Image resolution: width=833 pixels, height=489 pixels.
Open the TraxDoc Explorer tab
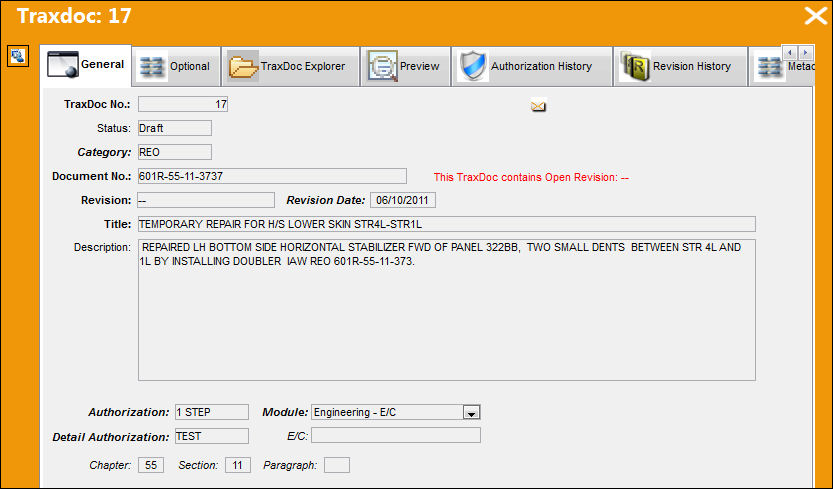click(x=291, y=66)
